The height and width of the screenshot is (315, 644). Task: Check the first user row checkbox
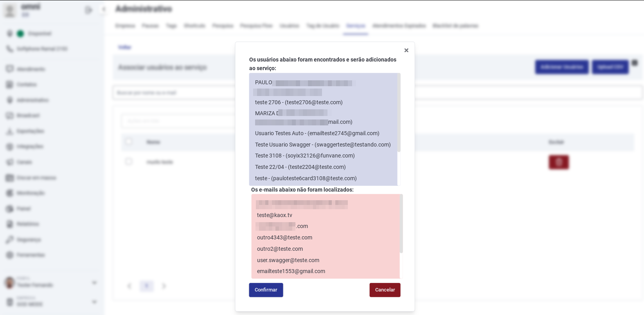(x=129, y=161)
